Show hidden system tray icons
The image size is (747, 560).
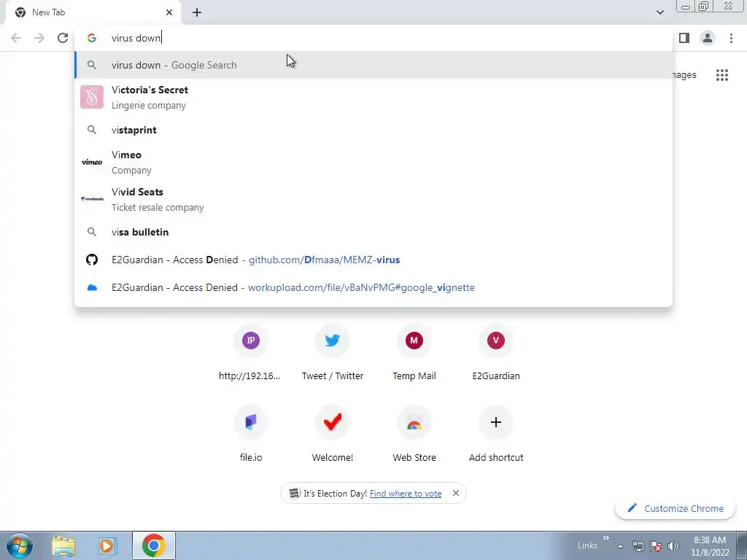coord(620,547)
